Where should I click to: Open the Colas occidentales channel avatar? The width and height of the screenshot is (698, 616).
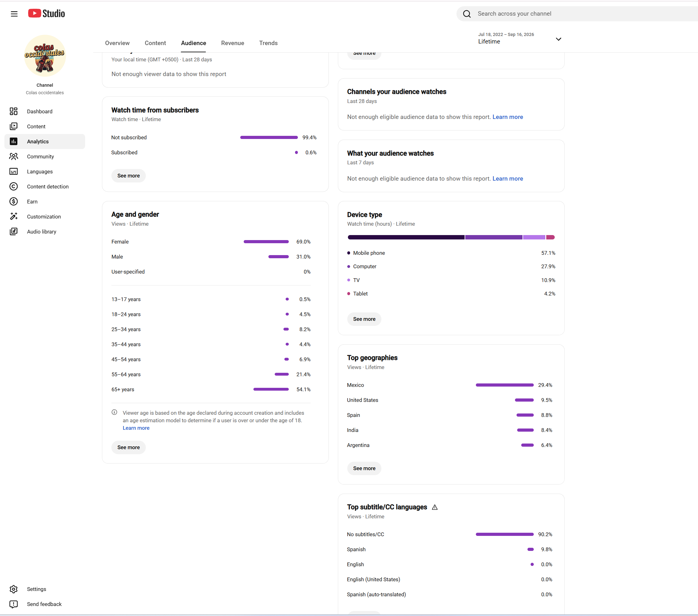(x=45, y=55)
